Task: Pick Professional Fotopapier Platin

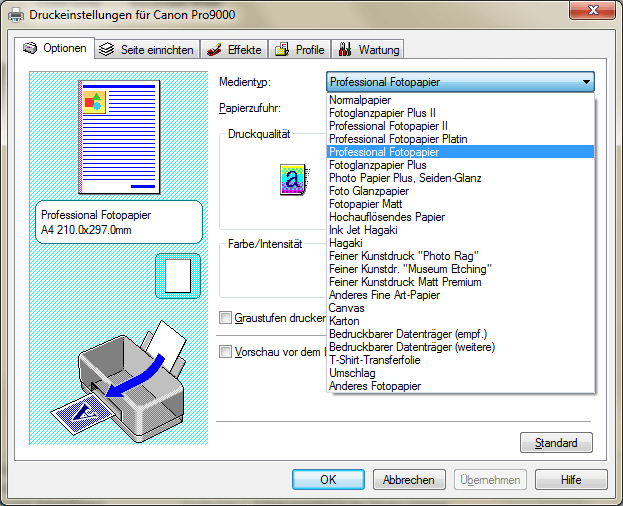Action: (460, 139)
